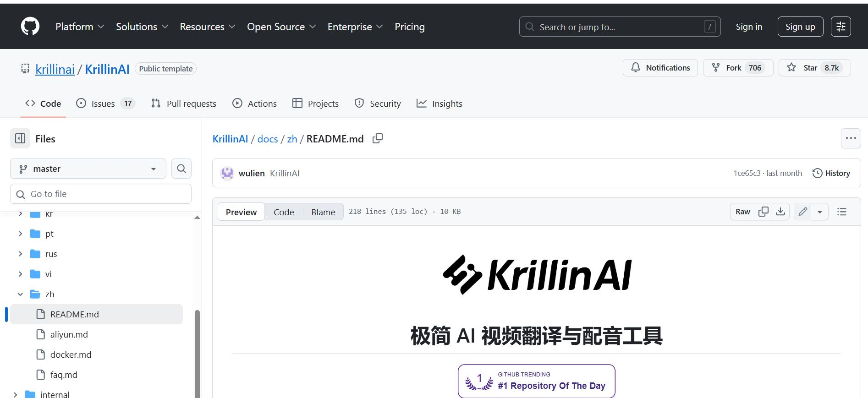Collapse the zh folder chevron
The height and width of the screenshot is (398, 868).
pos(20,294)
